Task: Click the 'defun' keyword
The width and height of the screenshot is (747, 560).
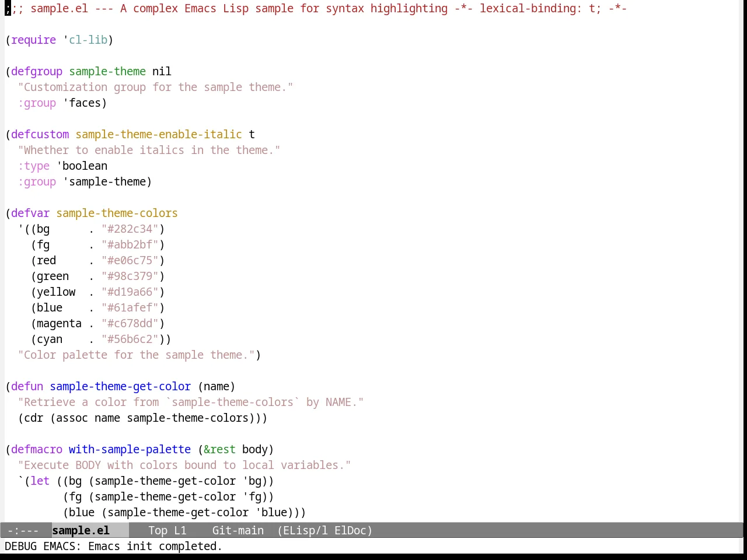Action: coord(27,386)
